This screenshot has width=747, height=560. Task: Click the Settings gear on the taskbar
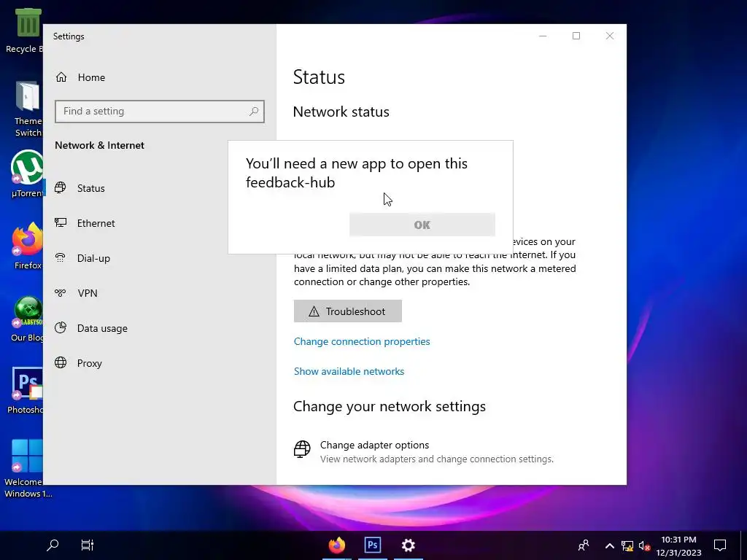click(409, 545)
